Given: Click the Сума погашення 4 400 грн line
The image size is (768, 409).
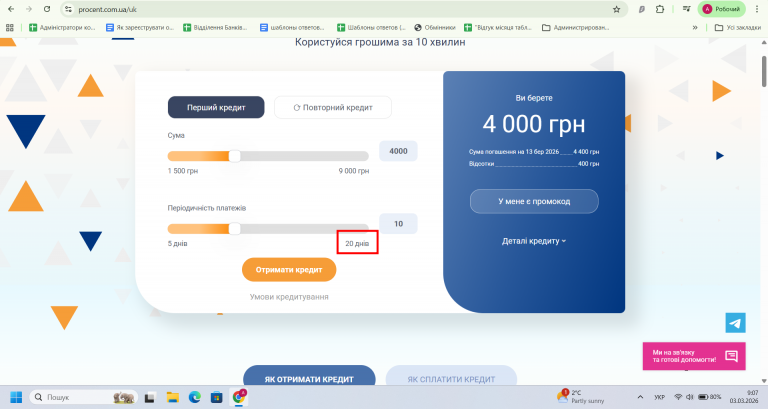Looking at the screenshot, I should (534, 152).
